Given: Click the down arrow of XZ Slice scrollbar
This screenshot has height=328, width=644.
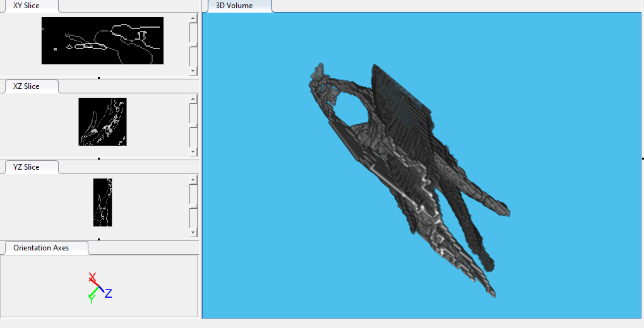Looking at the screenshot, I should click(x=193, y=152).
